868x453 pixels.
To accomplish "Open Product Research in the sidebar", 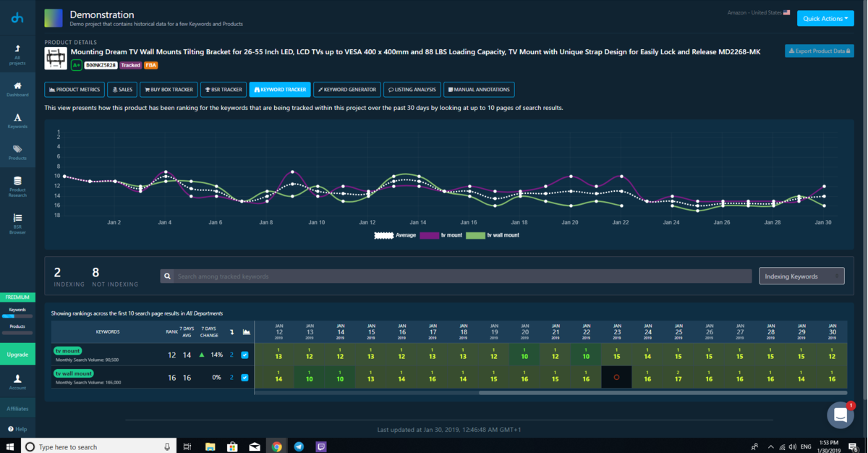I will [17, 186].
